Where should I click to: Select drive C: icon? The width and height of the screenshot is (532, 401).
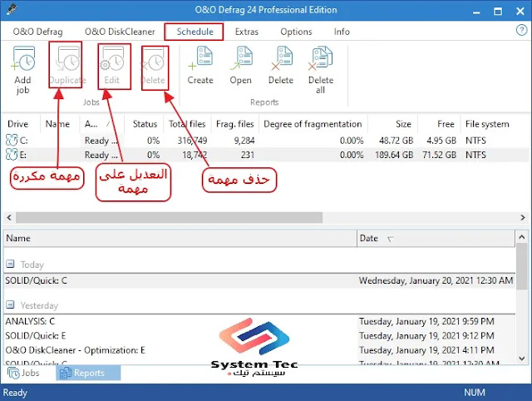click(12, 141)
